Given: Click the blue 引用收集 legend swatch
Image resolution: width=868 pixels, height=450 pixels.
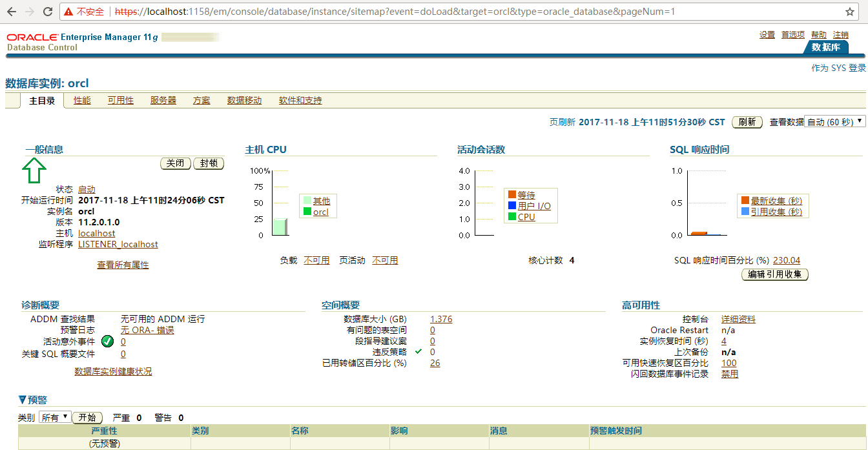Looking at the screenshot, I should [x=745, y=211].
